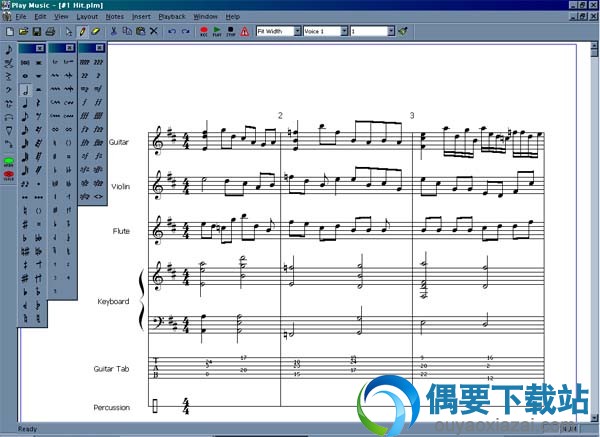The height and width of the screenshot is (437, 600).
Task: Click the Ready status bar text
Action: (x=28, y=429)
